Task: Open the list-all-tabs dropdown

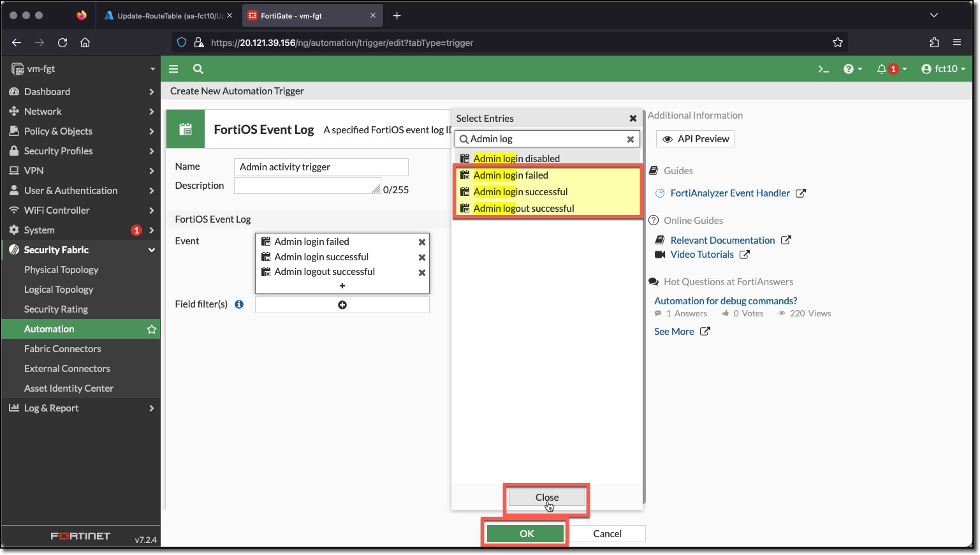Action: tap(934, 15)
